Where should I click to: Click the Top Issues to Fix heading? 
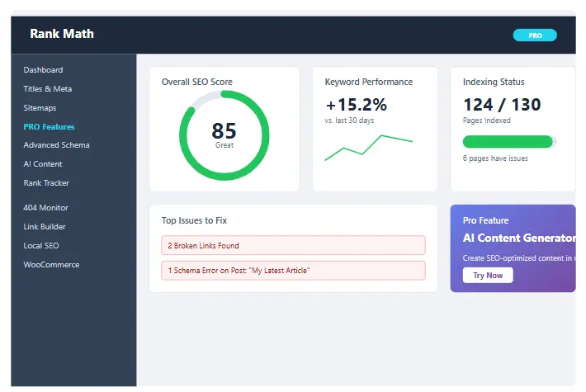[194, 220]
